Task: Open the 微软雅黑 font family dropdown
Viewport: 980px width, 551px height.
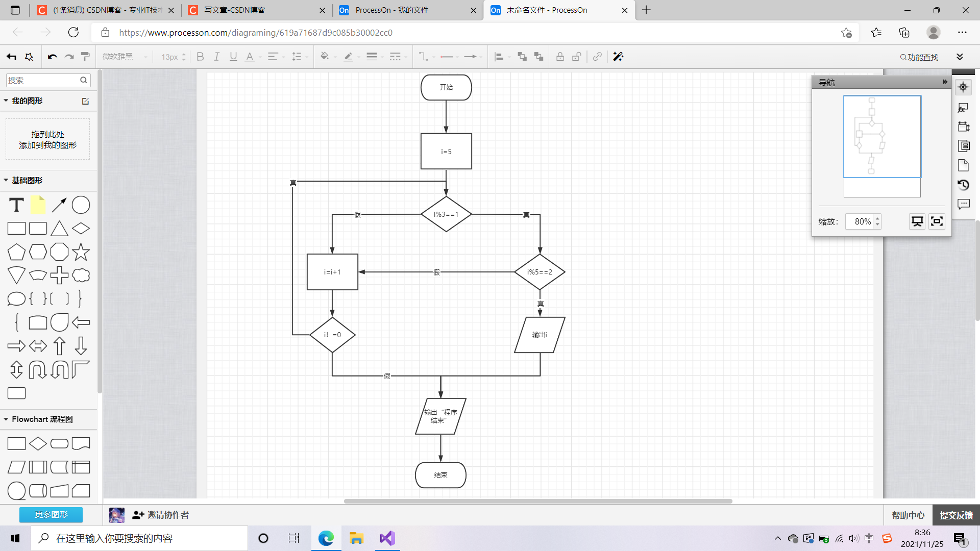Action: click(x=125, y=57)
